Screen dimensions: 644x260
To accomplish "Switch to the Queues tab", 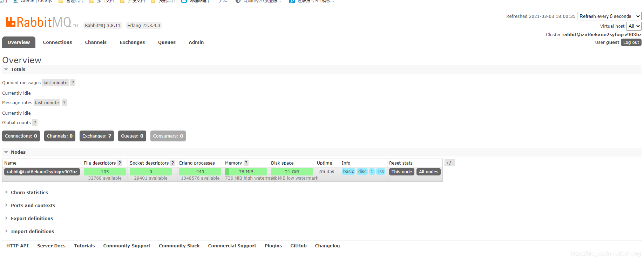I will point(167,42).
